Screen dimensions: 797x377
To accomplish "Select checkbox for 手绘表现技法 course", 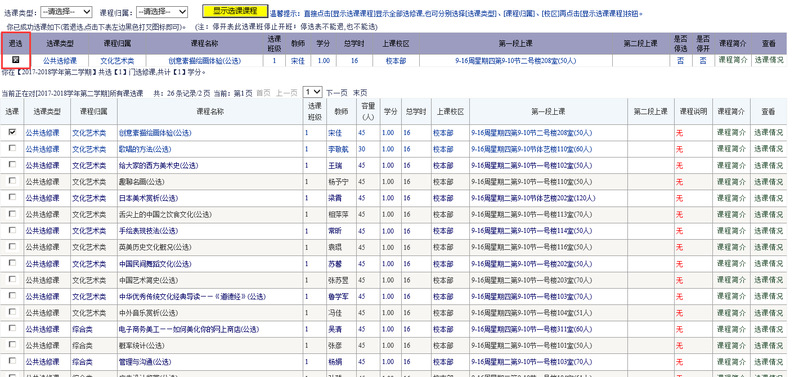I will [x=12, y=230].
